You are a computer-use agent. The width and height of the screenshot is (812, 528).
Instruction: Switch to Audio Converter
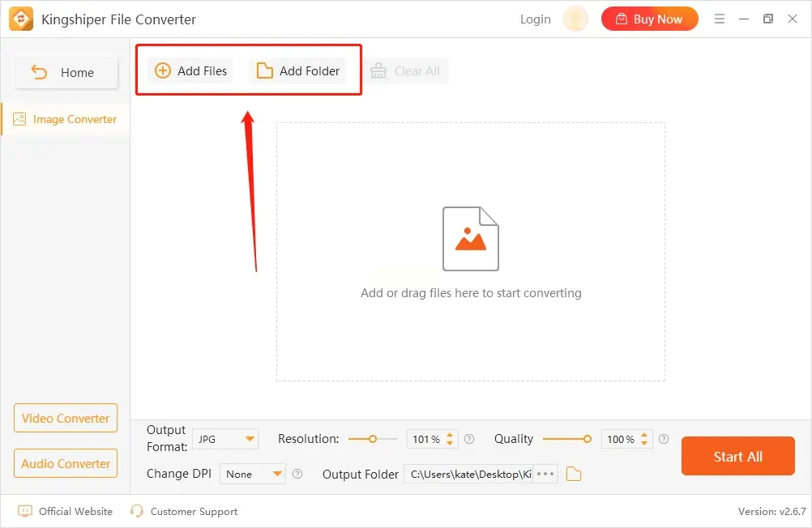pyautogui.click(x=66, y=463)
